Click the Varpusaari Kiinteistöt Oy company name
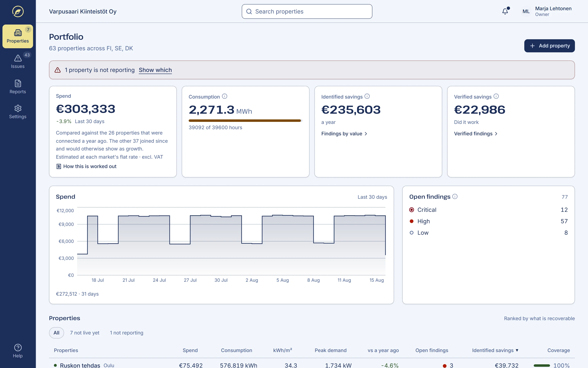The width and height of the screenshot is (588, 368). coord(83,11)
